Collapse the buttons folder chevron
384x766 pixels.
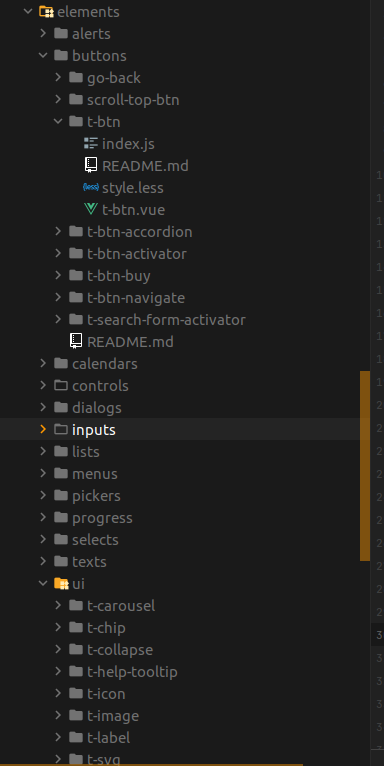43,55
